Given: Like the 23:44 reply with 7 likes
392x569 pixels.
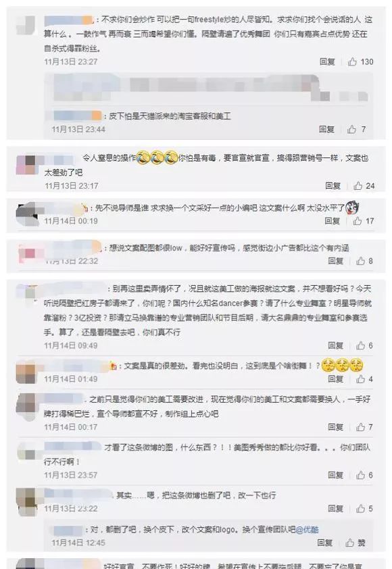Looking at the screenshot, I should click(x=351, y=130).
